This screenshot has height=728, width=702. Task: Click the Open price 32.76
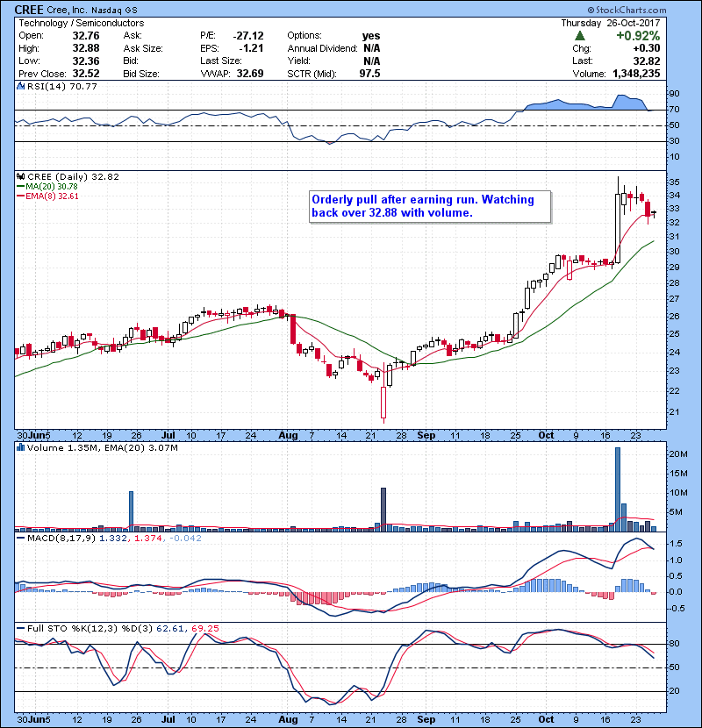[x=86, y=36]
